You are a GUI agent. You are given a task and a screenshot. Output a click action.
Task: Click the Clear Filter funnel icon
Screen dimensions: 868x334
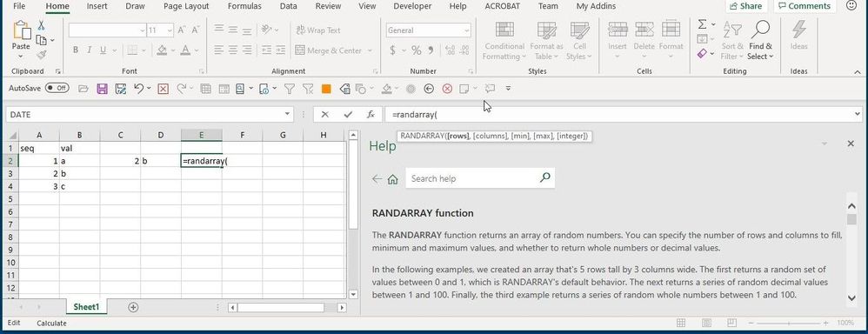pos(308,88)
